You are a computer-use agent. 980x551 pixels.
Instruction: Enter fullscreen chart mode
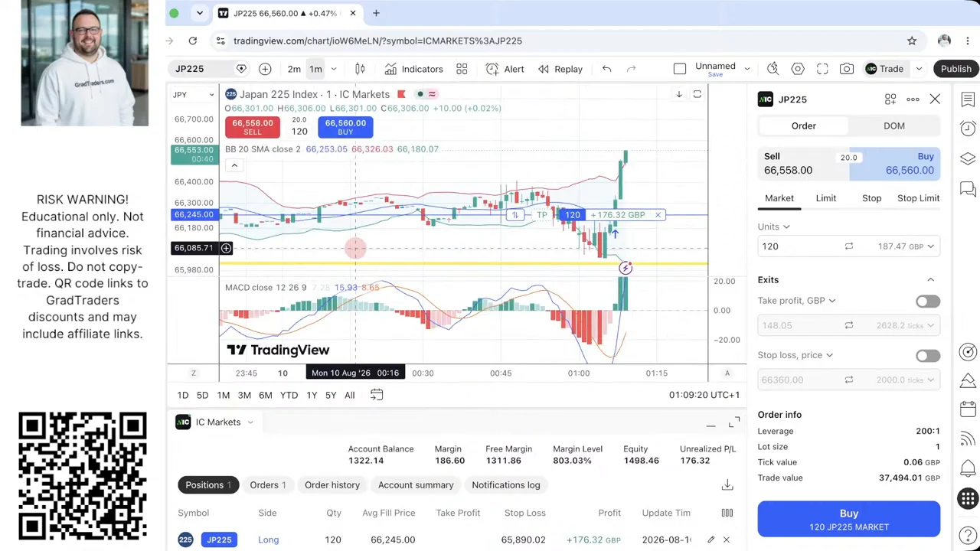point(822,69)
